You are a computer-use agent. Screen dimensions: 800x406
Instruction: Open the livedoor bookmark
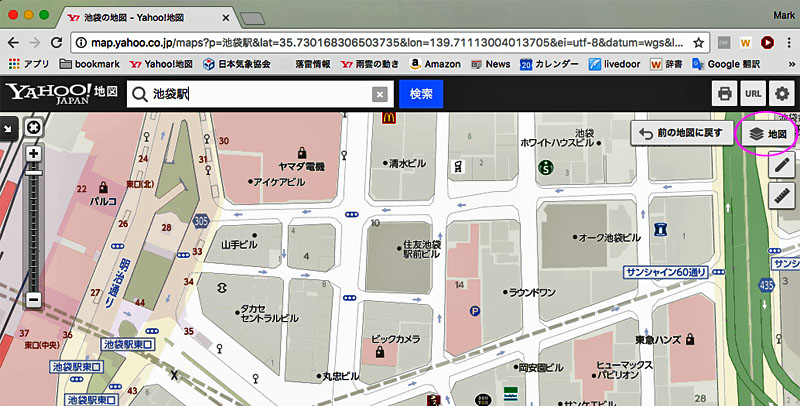pos(614,64)
